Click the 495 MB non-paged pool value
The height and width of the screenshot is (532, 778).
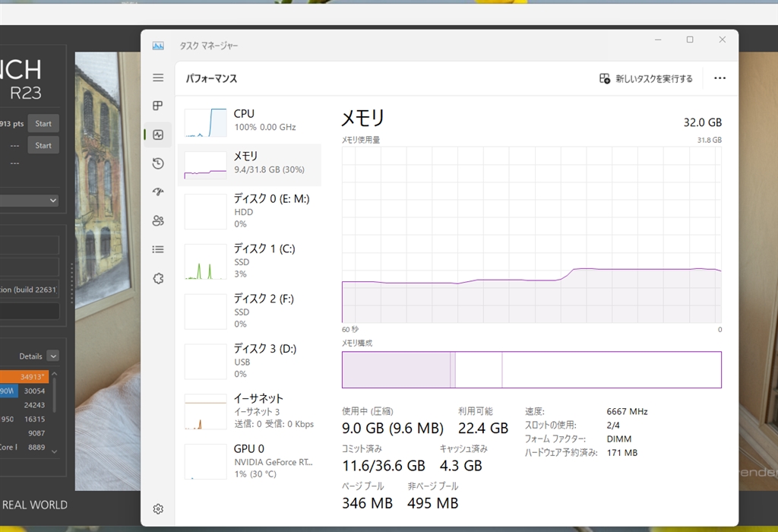pyautogui.click(x=432, y=503)
